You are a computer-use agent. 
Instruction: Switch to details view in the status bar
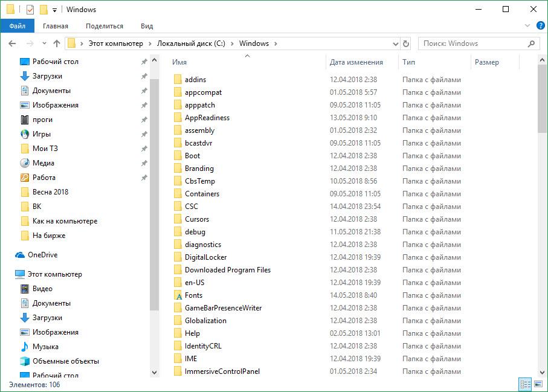click(525, 384)
